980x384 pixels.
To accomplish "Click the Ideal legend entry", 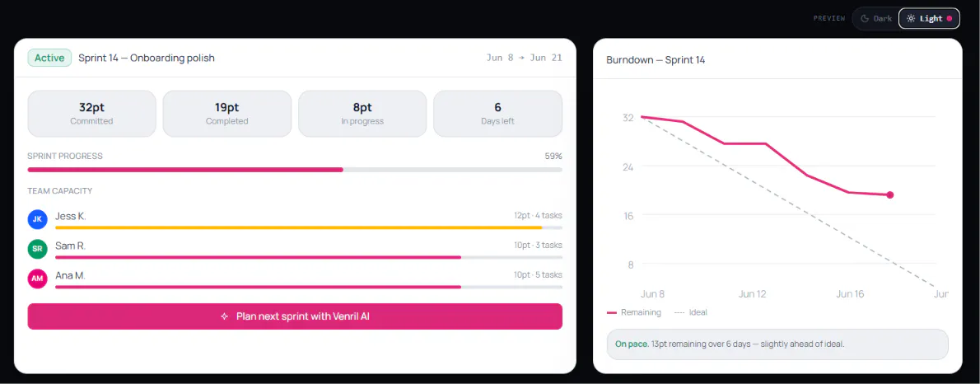I will tap(691, 312).
